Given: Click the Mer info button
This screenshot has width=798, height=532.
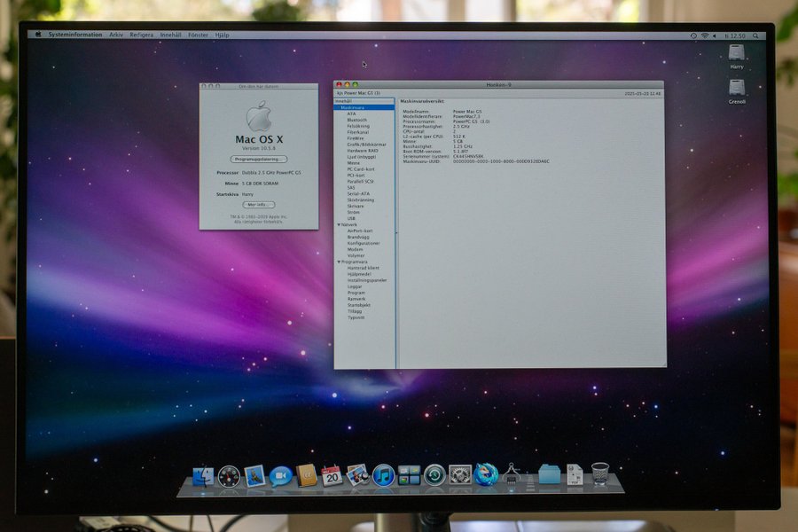Looking at the screenshot, I should coord(259,205).
